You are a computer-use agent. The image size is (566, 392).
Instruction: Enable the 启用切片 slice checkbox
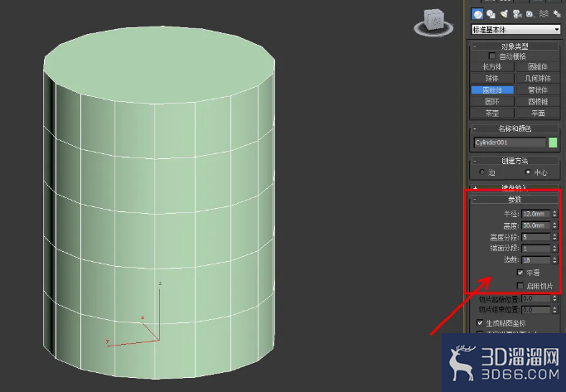point(520,286)
